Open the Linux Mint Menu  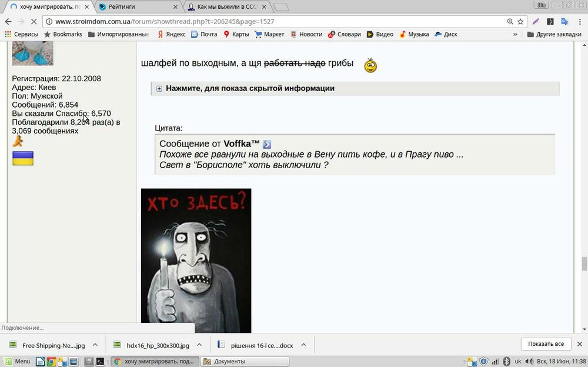click(x=17, y=361)
